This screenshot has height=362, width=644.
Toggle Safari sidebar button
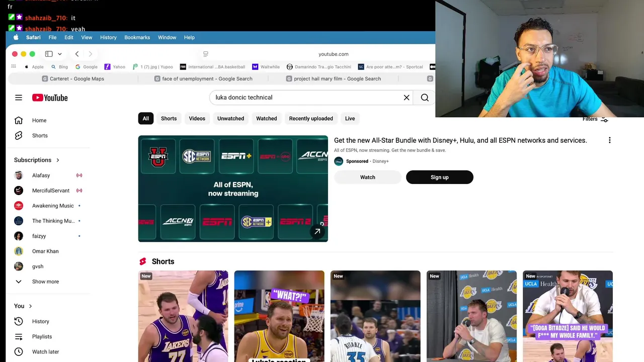pos(49,54)
